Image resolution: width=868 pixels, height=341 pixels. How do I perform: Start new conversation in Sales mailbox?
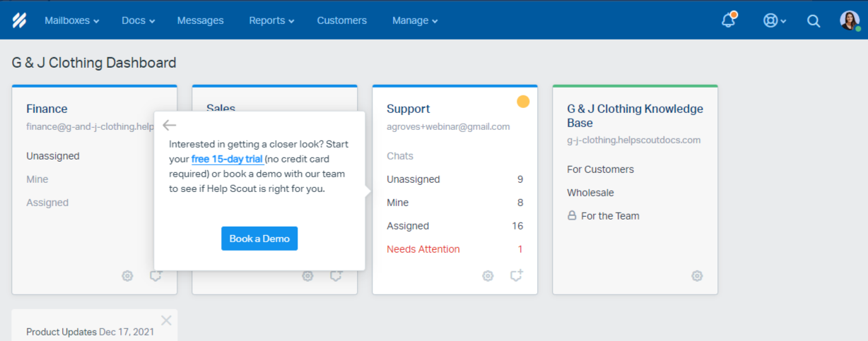[x=336, y=275]
